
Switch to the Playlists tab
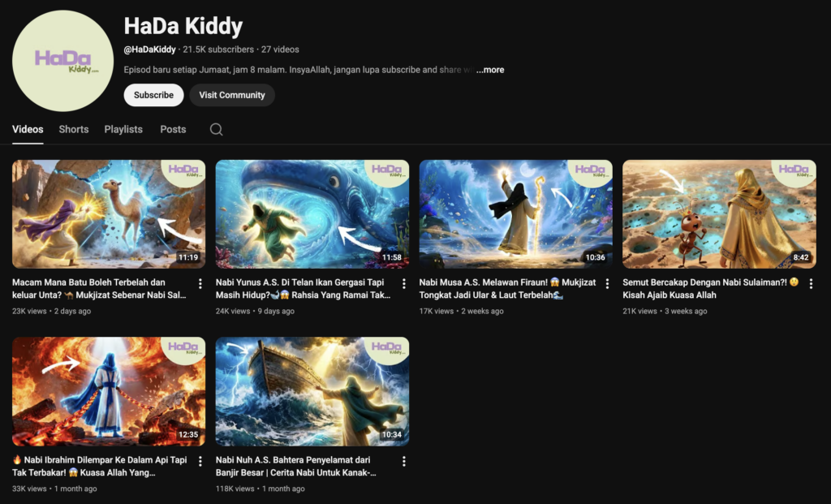(123, 130)
